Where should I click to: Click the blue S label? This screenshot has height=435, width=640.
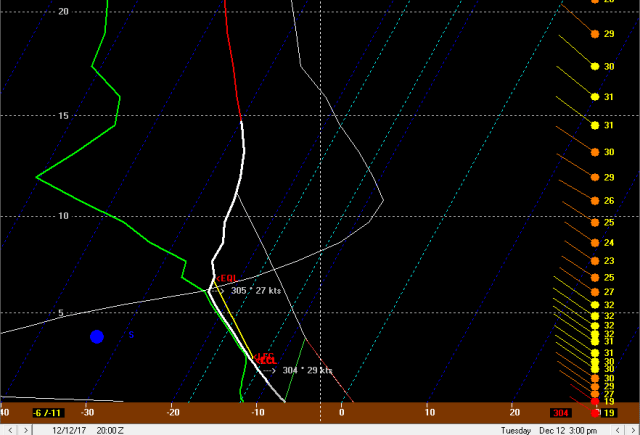click(x=131, y=335)
